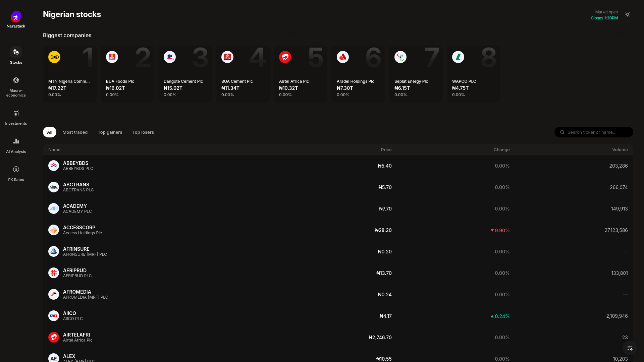Click the Aradel Holdings logo icon

point(343,57)
